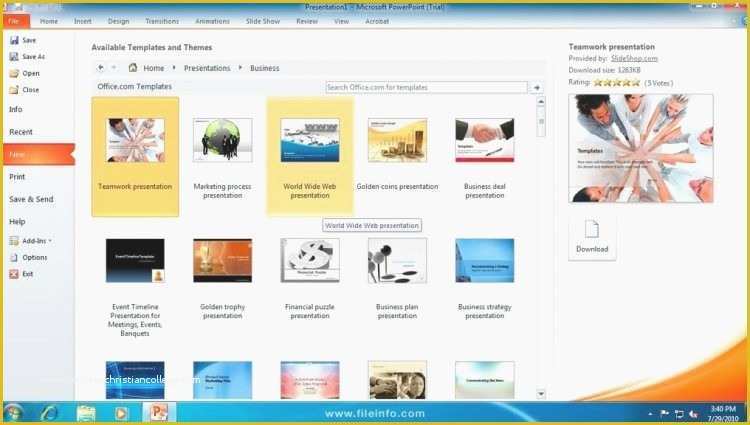This screenshot has height=425, width=750.
Task: Click the template list scroll up arrow
Action: [x=541, y=102]
